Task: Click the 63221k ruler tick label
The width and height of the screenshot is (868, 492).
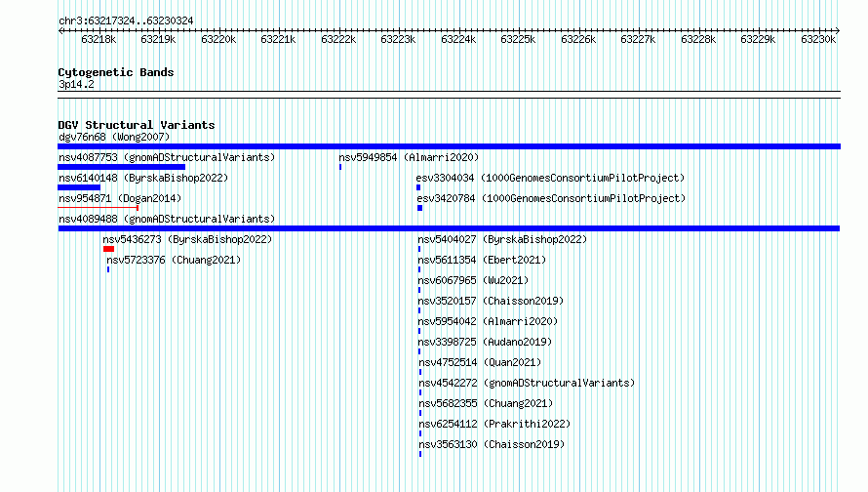Action: pos(279,39)
